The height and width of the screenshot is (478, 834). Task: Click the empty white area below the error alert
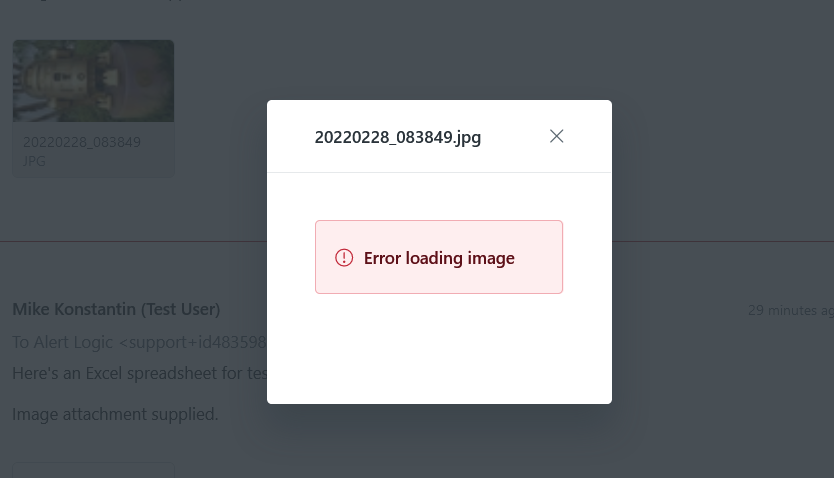coord(439,350)
